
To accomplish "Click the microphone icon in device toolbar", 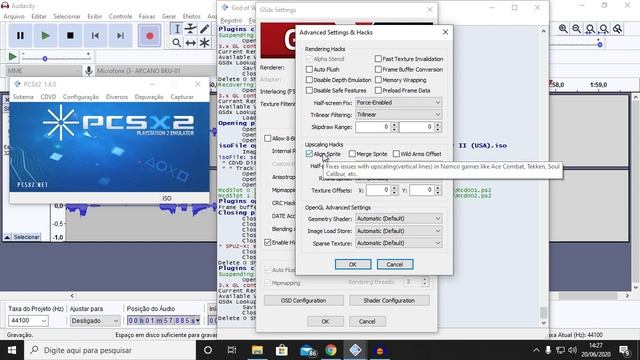I will click(89, 71).
